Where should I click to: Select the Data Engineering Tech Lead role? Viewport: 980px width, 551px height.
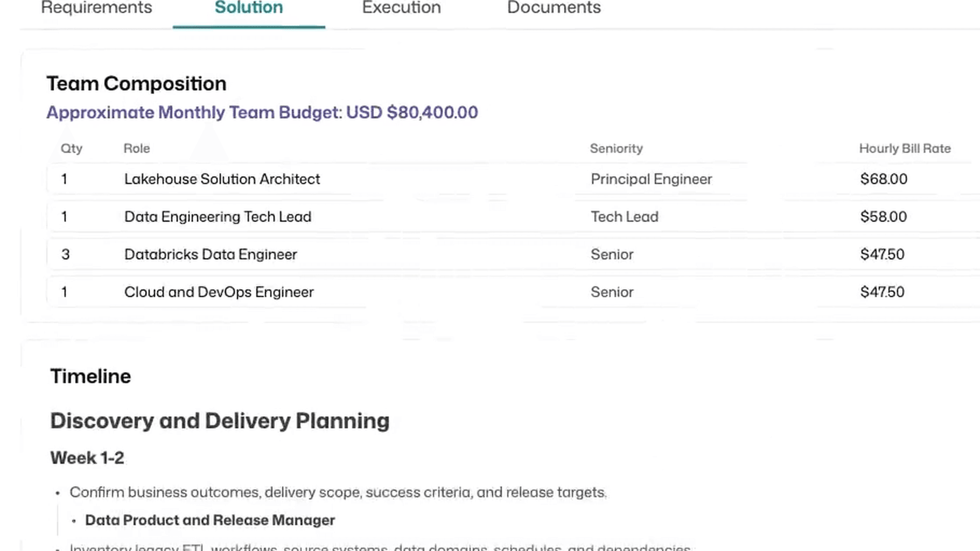[x=218, y=217]
